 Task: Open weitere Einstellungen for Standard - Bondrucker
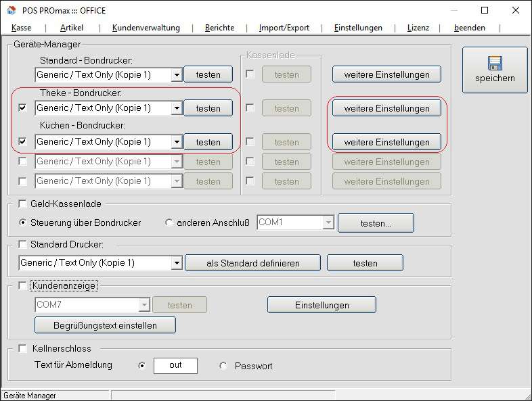(386, 74)
